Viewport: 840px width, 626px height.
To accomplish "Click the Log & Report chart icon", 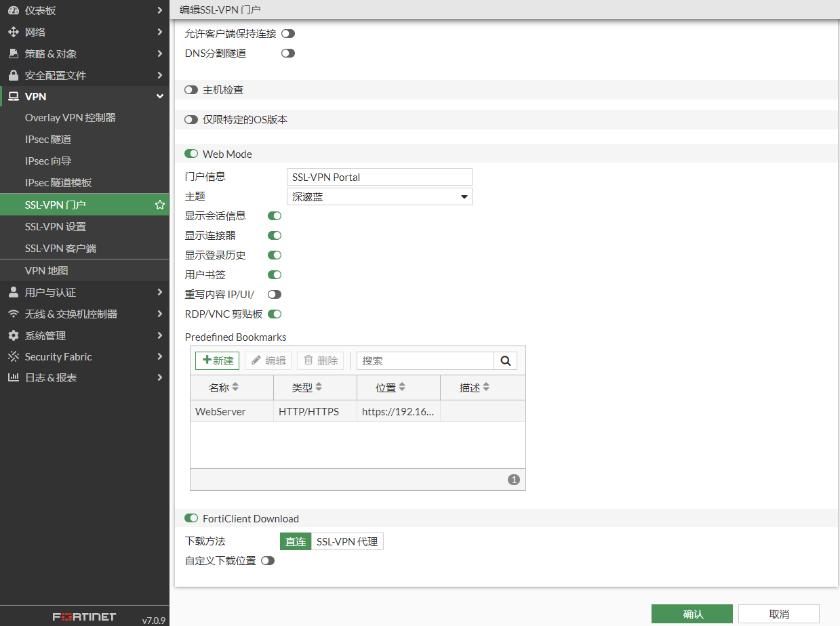I will pyautogui.click(x=13, y=377).
